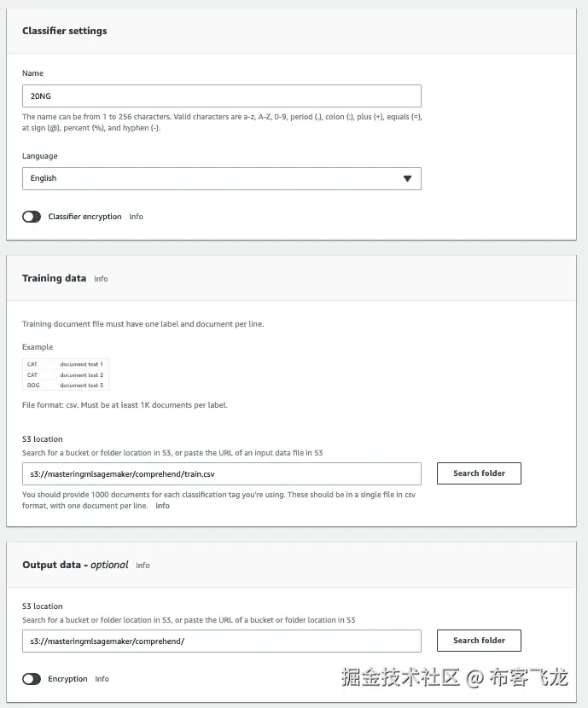Open Info link beside output Encryption toggle
The height and width of the screenshot is (708, 588).
(102, 679)
